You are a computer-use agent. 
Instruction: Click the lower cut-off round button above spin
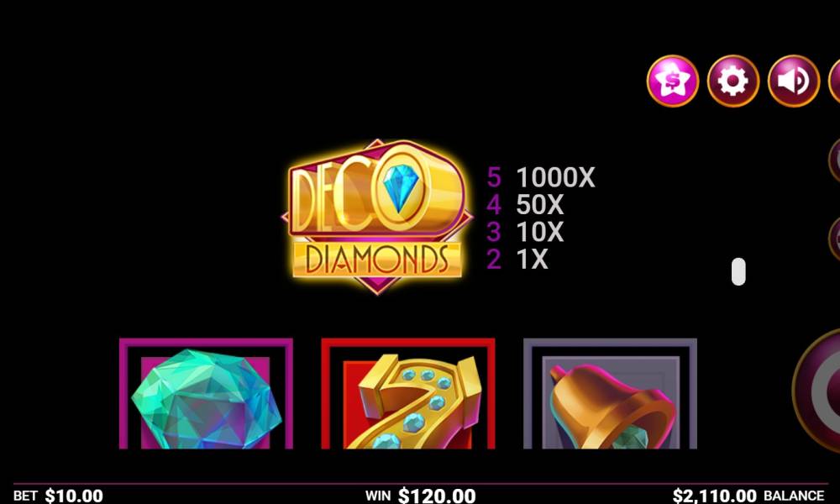(x=834, y=239)
